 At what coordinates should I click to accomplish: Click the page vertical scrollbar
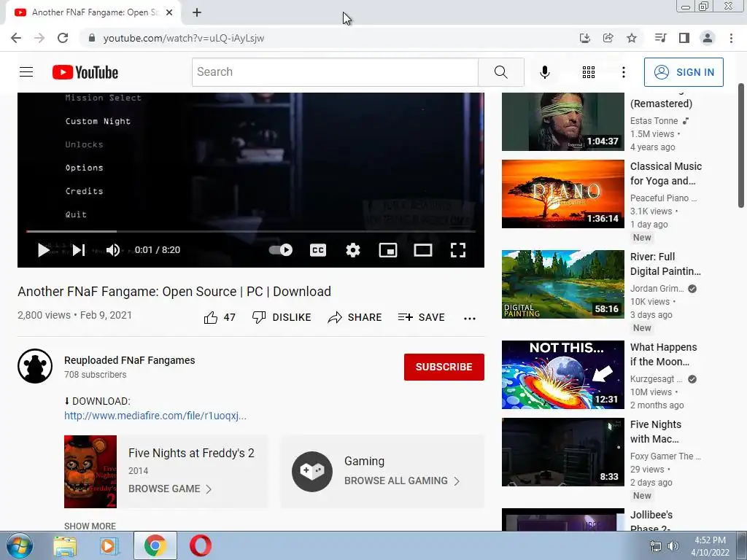pyautogui.click(x=741, y=145)
